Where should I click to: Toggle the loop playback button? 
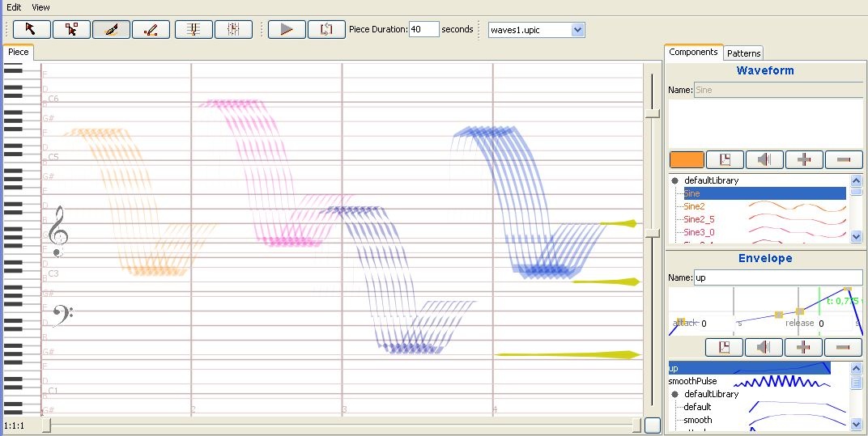(x=326, y=30)
